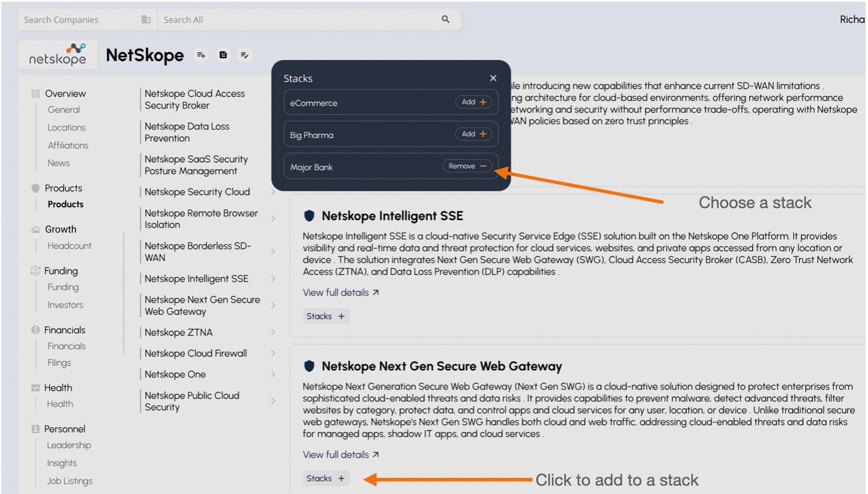Click the Netskope Intelligent SSE card heading
This screenshot has width=868, height=494.
392,216
